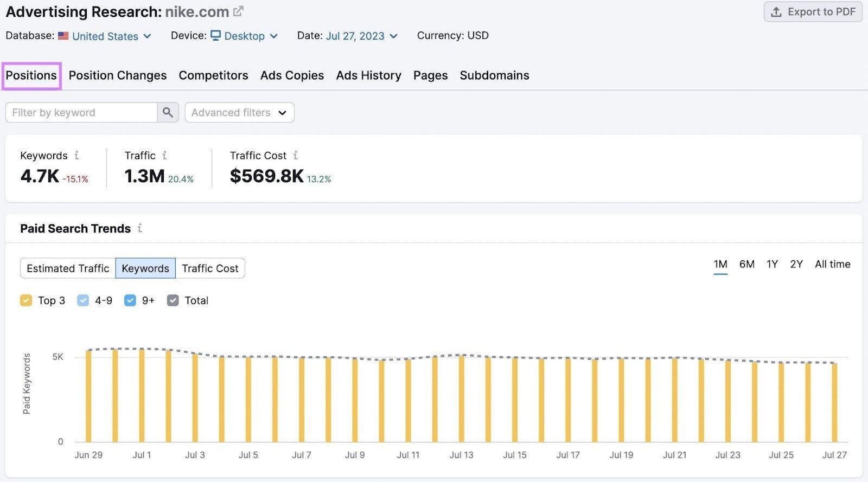Open the Ads History tab

[x=368, y=75]
